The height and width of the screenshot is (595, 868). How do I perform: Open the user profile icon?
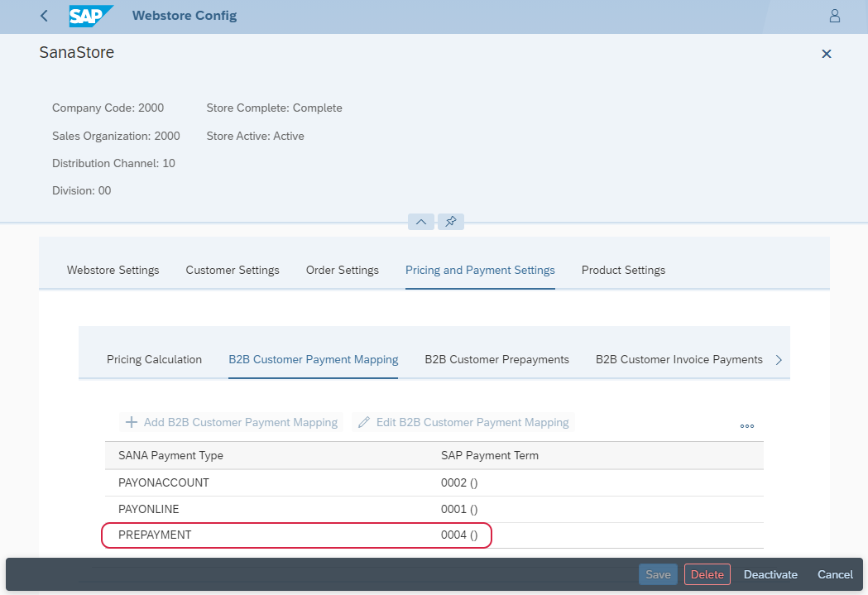coord(835,16)
